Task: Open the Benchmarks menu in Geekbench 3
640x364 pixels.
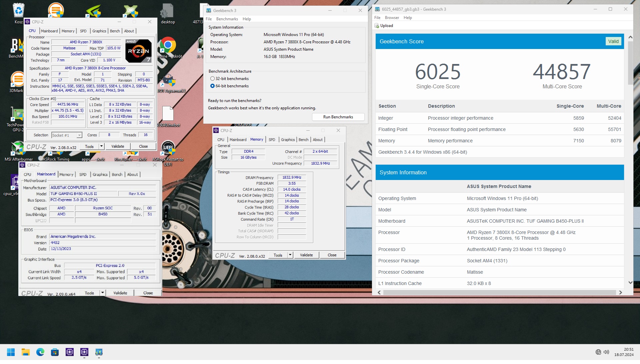Action: click(227, 19)
